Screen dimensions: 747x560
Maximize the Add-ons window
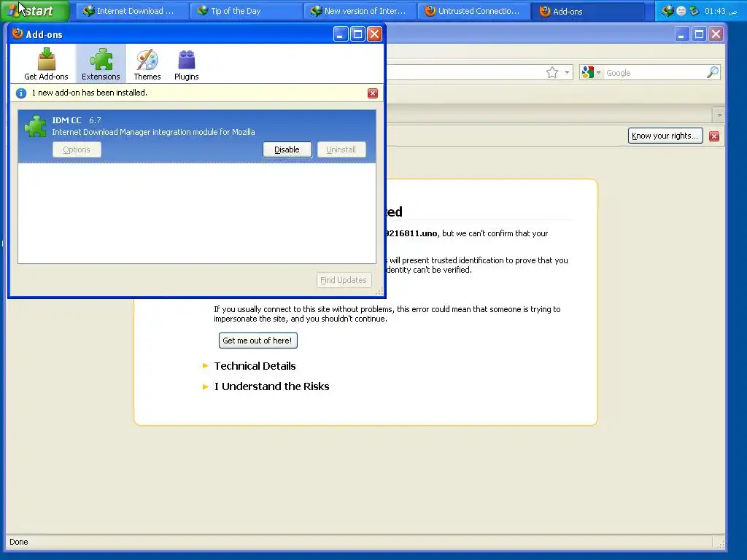pos(357,34)
